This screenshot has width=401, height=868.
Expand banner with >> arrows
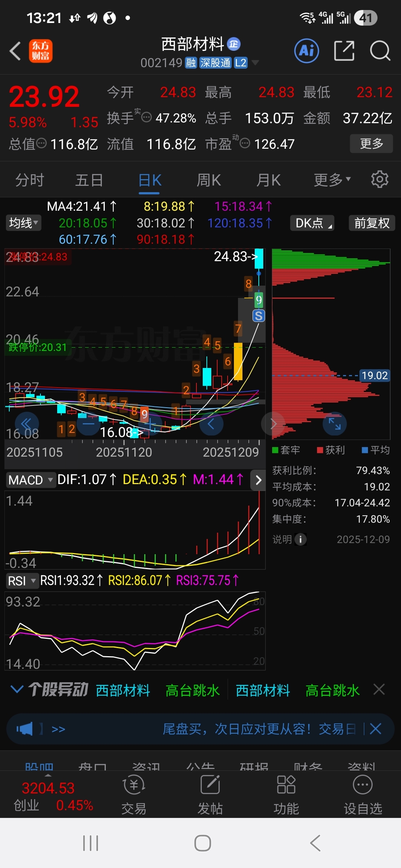click(58, 729)
